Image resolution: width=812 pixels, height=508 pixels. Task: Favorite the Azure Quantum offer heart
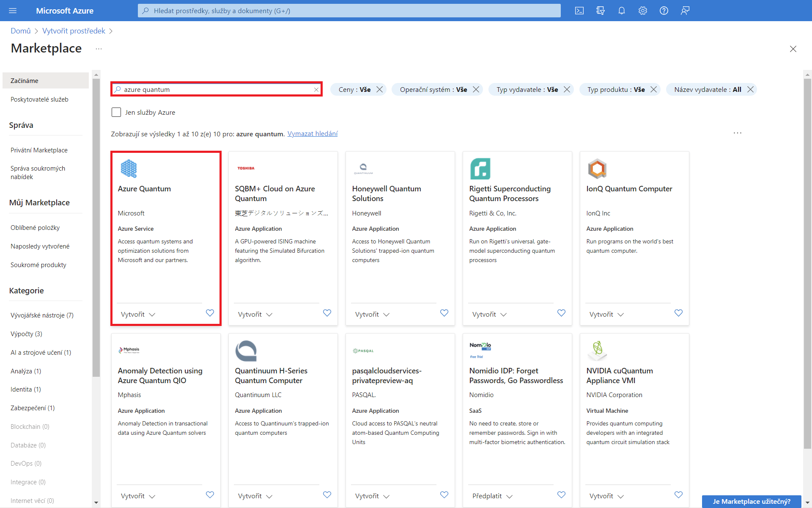pos(210,313)
